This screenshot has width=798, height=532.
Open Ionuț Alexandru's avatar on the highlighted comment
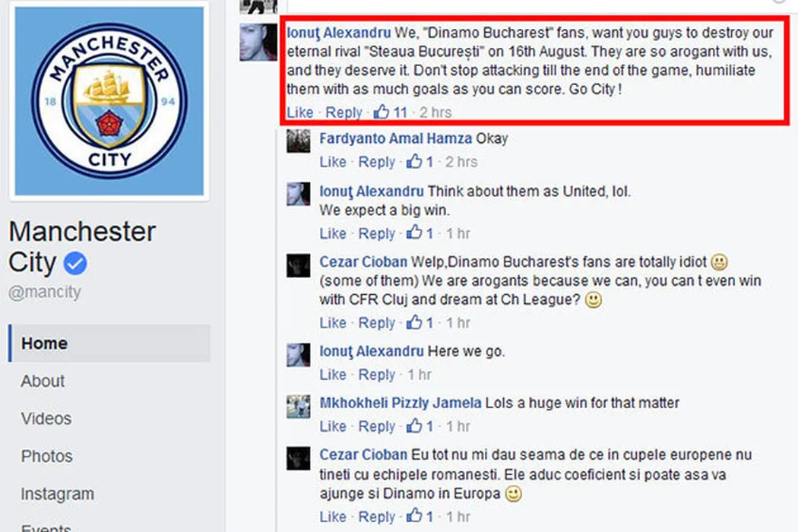pyautogui.click(x=258, y=43)
